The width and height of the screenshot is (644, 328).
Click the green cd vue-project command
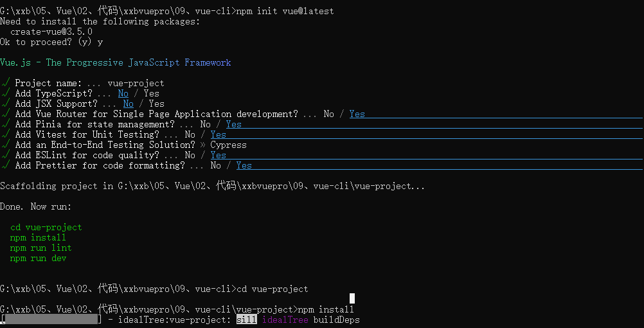[x=46, y=227]
